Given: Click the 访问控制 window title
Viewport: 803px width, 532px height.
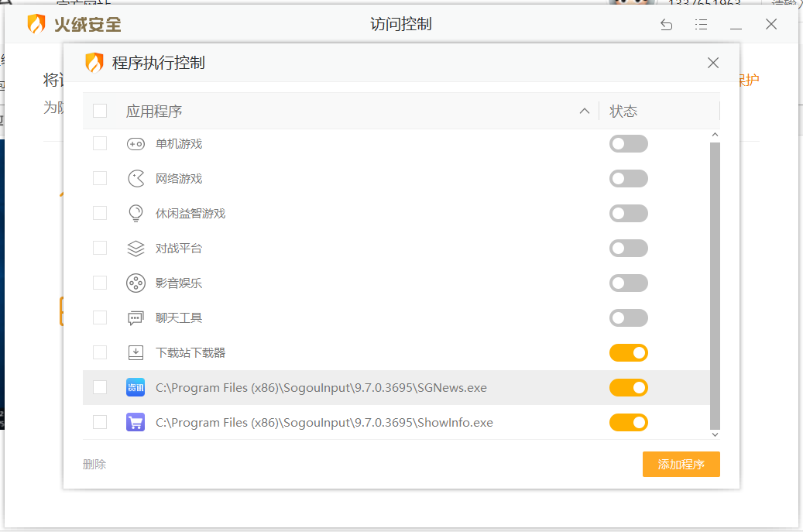Looking at the screenshot, I should point(401,24).
